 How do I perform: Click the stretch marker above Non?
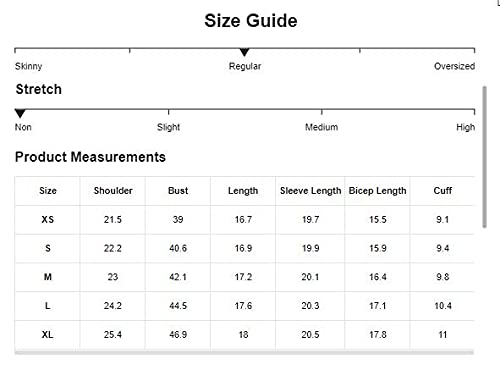(20, 113)
